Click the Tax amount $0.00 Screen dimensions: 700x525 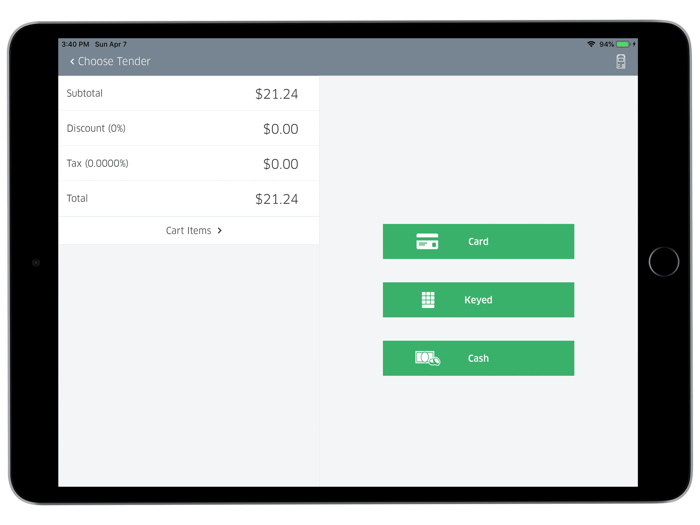point(280,164)
